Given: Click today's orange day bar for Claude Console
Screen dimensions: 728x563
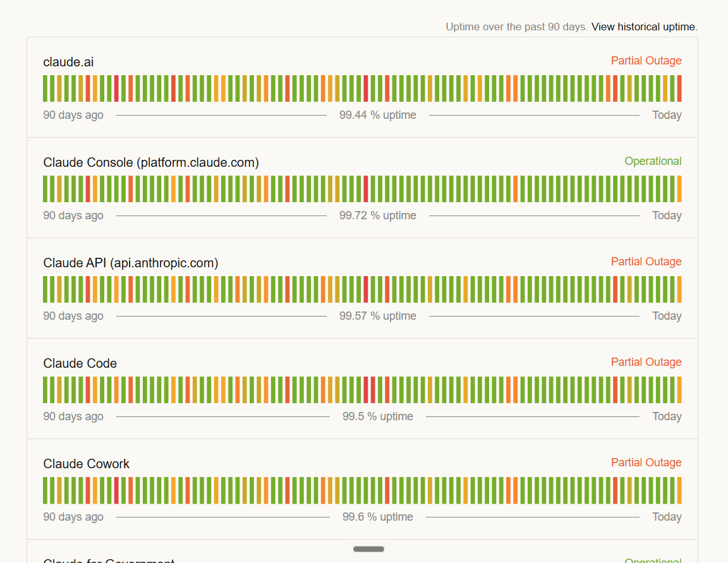Looking at the screenshot, I should pos(679,189).
